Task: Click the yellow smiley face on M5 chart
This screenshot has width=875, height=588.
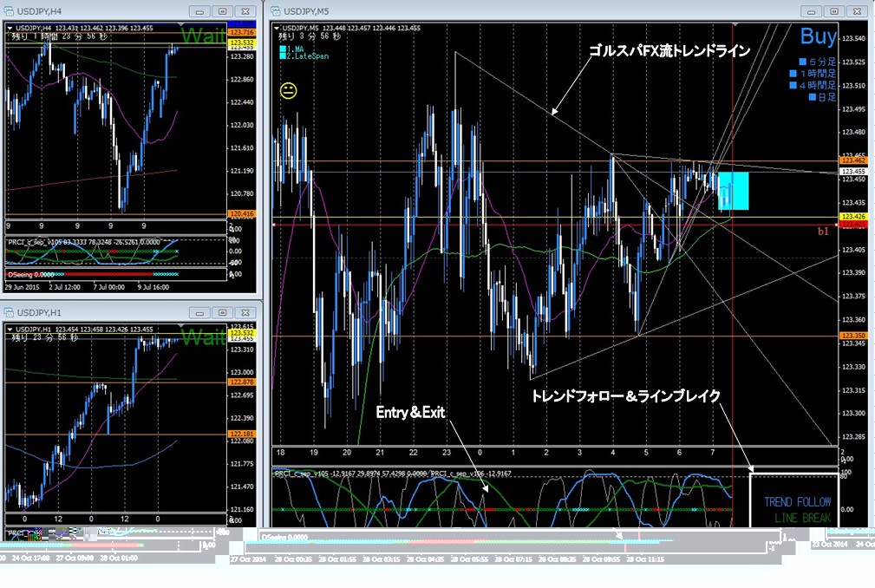Action: pyautogui.click(x=289, y=91)
